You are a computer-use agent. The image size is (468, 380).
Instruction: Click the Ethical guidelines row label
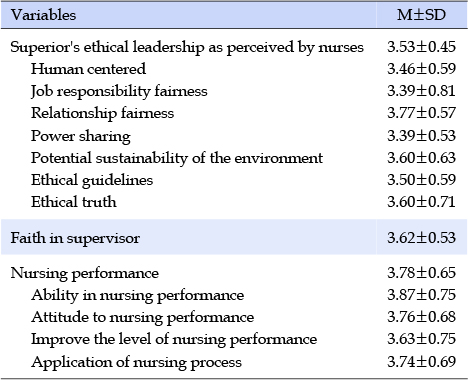click(92, 180)
